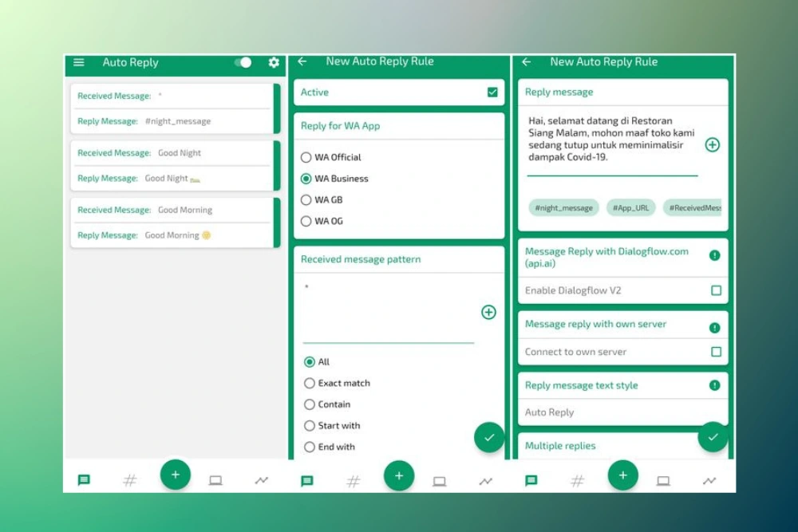Open statistics graph icon on Auto Reply list screen

click(x=261, y=480)
